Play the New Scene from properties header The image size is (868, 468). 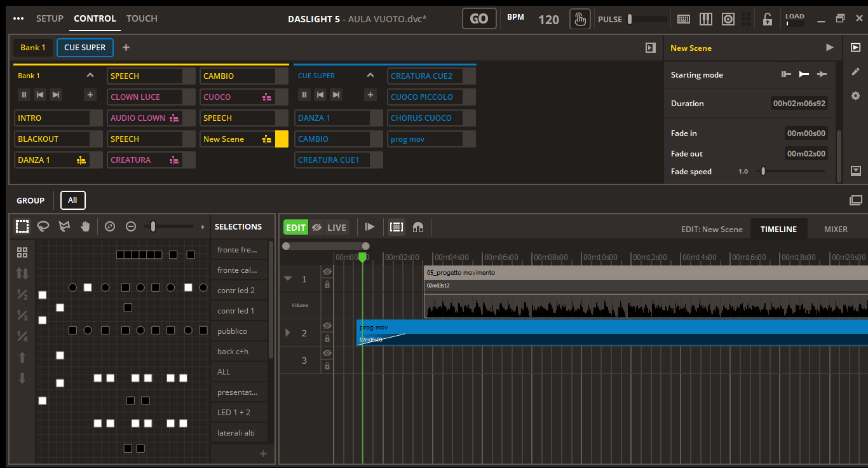point(829,48)
